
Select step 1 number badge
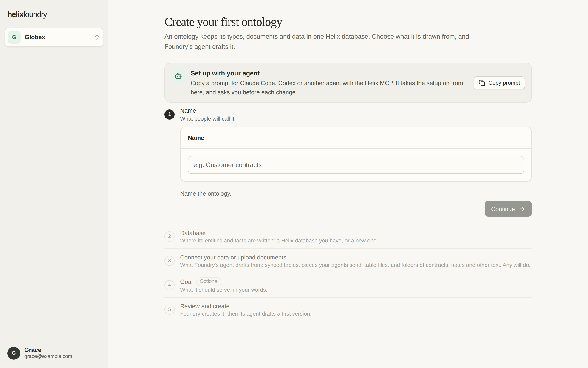(x=169, y=114)
